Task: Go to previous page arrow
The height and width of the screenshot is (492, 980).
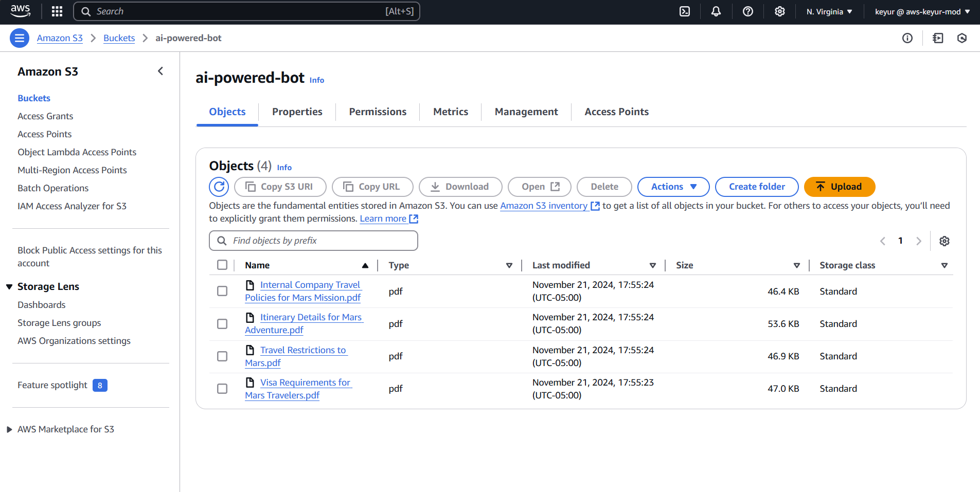Action: click(x=883, y=241)
